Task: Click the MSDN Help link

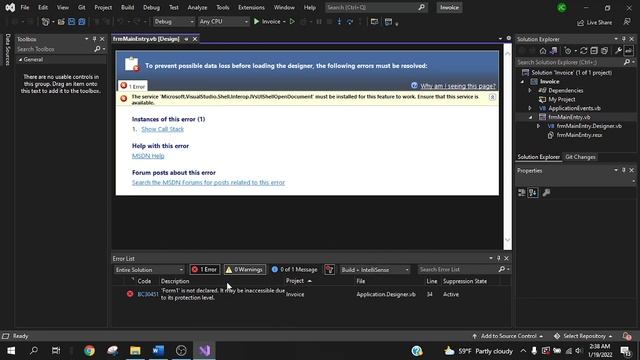Action: [148, 156]
